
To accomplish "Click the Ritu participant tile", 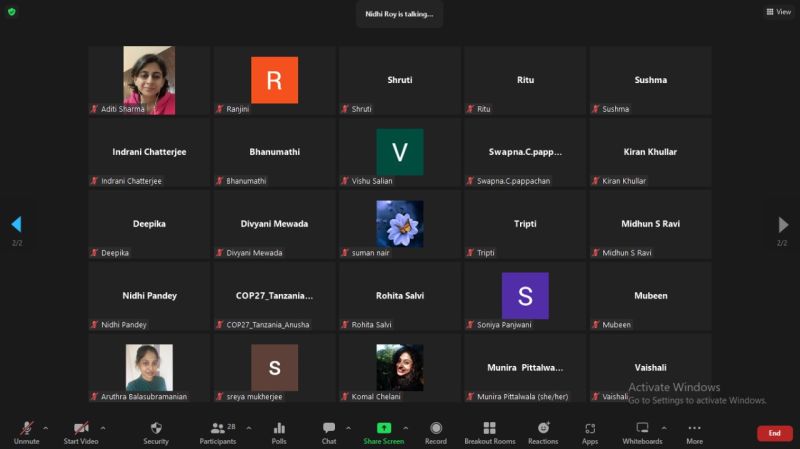I will pos(525,80).
